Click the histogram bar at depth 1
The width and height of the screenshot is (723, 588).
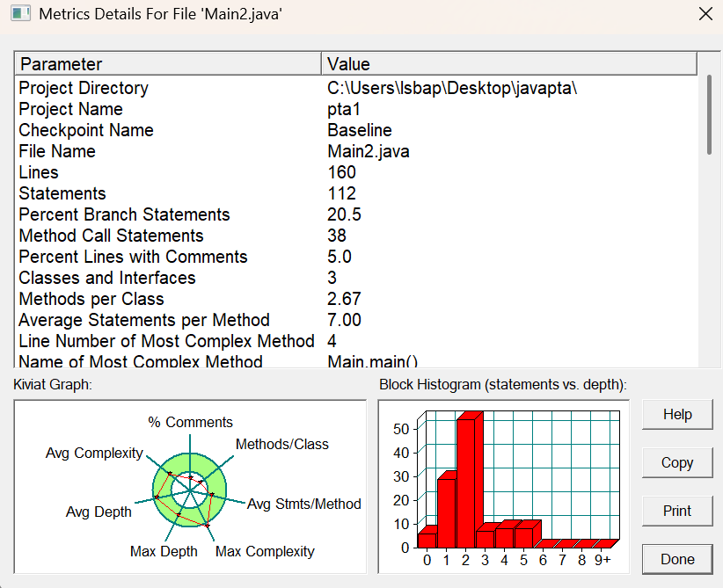coord(447,512)
